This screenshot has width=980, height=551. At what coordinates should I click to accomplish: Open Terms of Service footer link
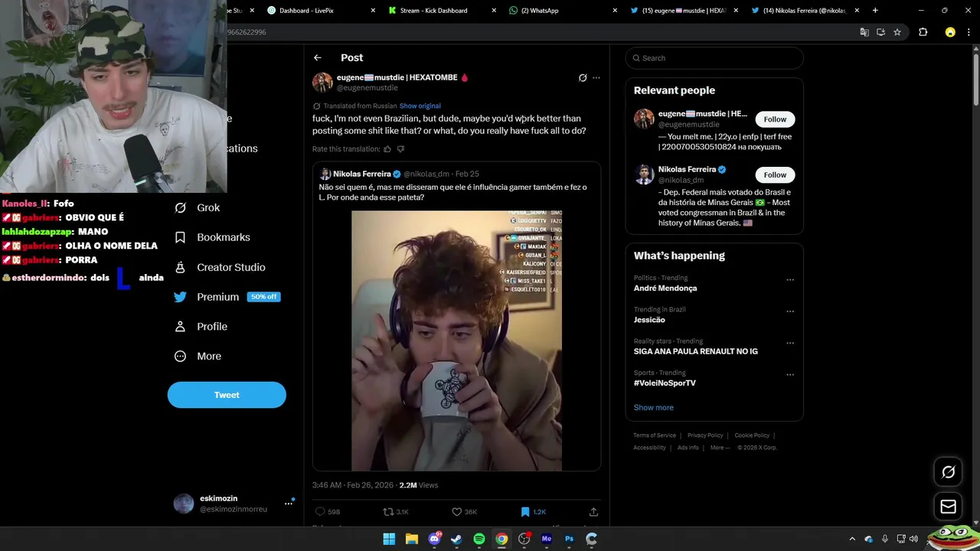pos(655,435)
